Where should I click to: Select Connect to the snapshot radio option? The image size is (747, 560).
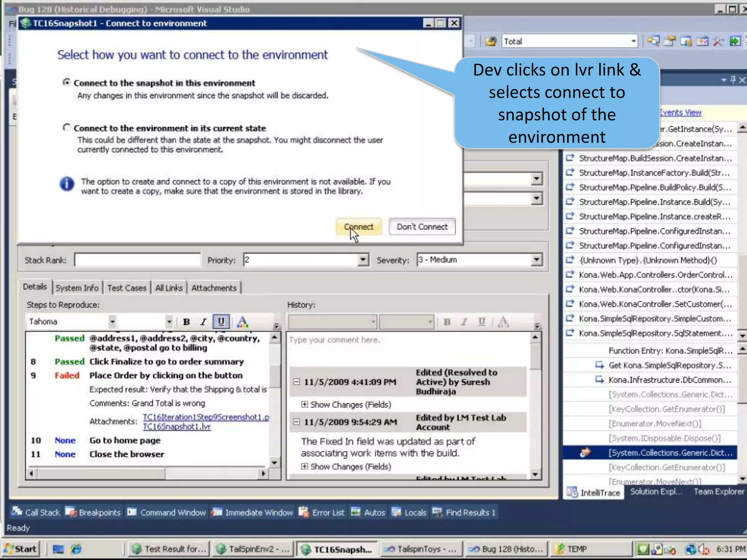66,82
